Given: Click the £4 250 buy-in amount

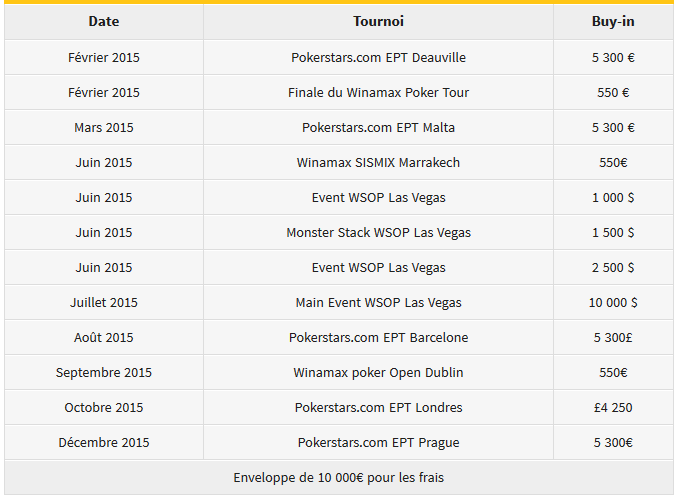Looking at the screenshot, I should (x=613, y=407).
